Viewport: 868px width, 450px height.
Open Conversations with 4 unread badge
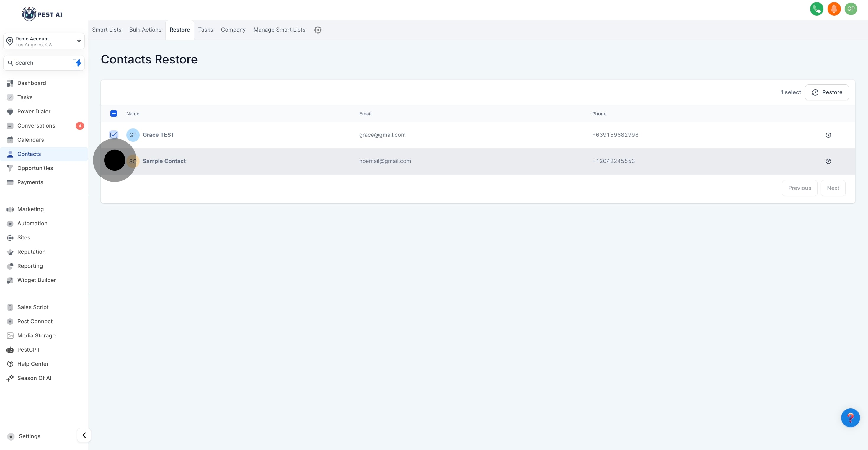[36, 126]
